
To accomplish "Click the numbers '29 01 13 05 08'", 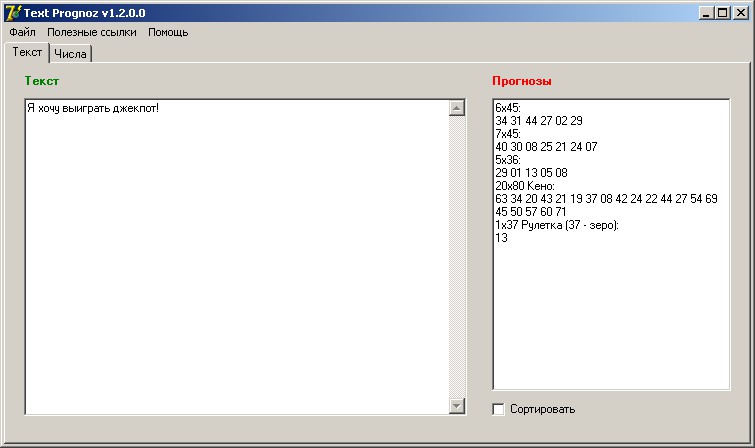I will pyautogui.click(x=531, y=173).
